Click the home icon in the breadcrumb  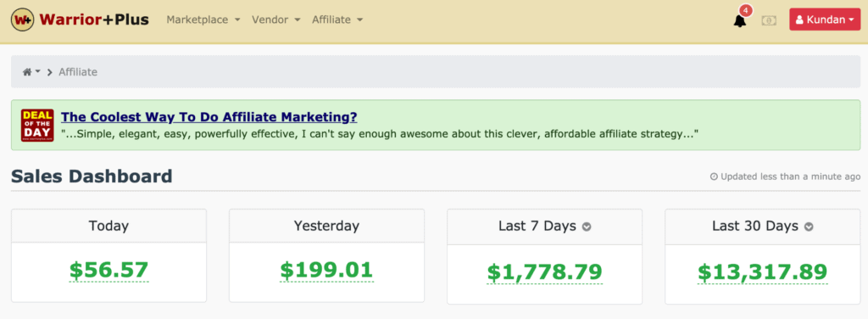[x=26, y=72]
